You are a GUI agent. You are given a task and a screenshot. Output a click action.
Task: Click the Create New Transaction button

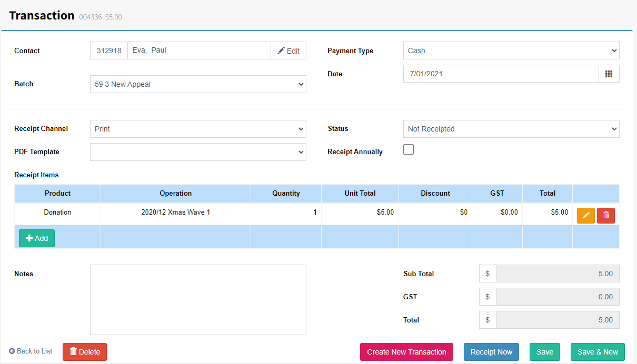[406, 352]
